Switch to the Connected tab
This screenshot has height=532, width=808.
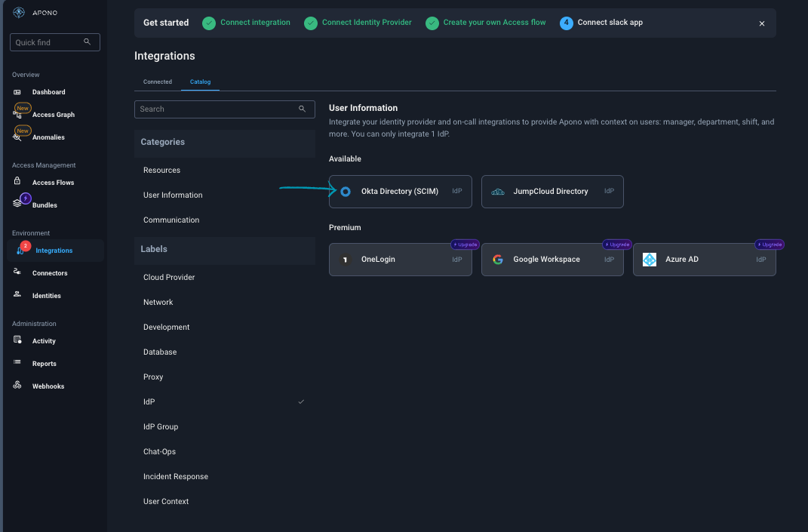(x=158, y=81)
